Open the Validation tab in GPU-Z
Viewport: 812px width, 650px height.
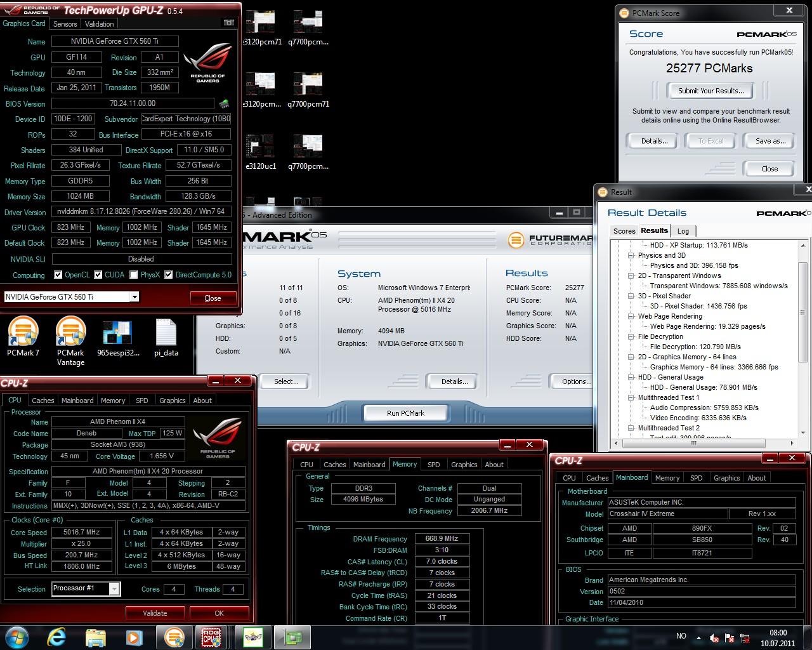tap(100, 23)
